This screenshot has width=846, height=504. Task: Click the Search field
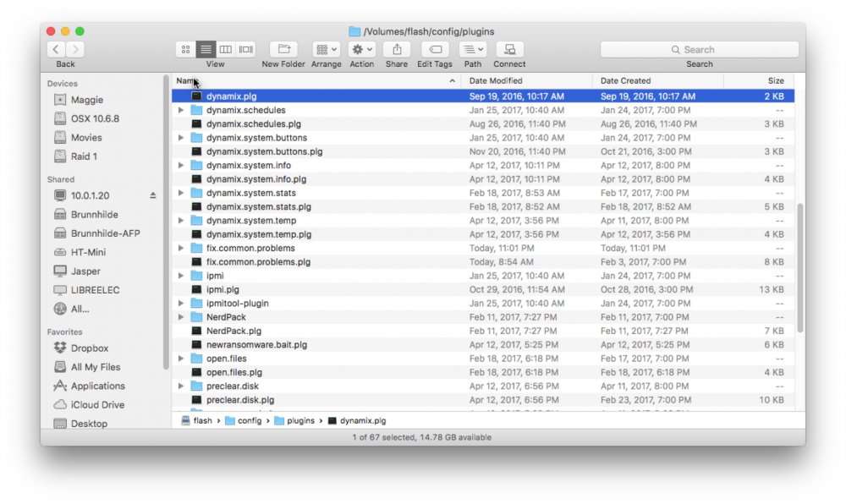coord(700,50)
